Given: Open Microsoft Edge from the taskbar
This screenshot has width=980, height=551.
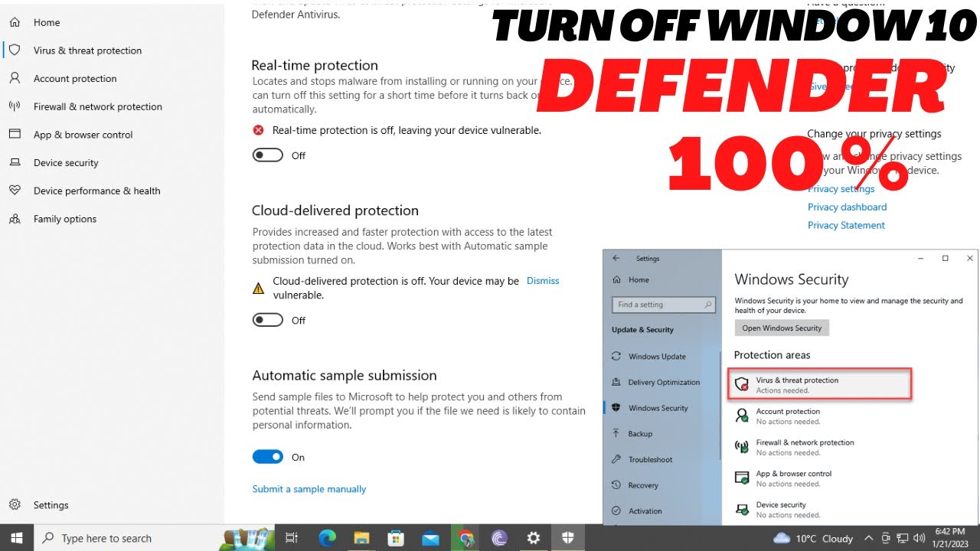Looking at the screenshot, I should tap(328, 538).
